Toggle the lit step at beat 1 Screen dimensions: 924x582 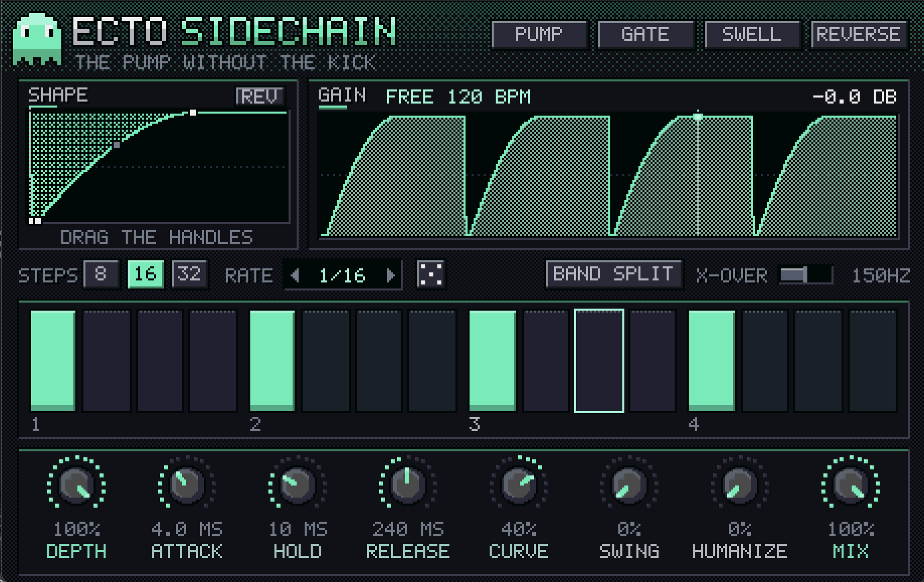point(53,361)
